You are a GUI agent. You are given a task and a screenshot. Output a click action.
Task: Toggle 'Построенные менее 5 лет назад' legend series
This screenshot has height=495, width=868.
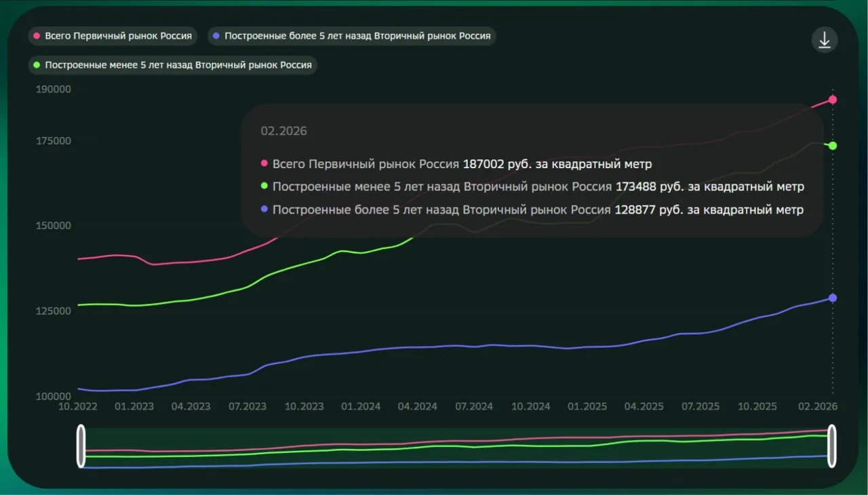172,65
